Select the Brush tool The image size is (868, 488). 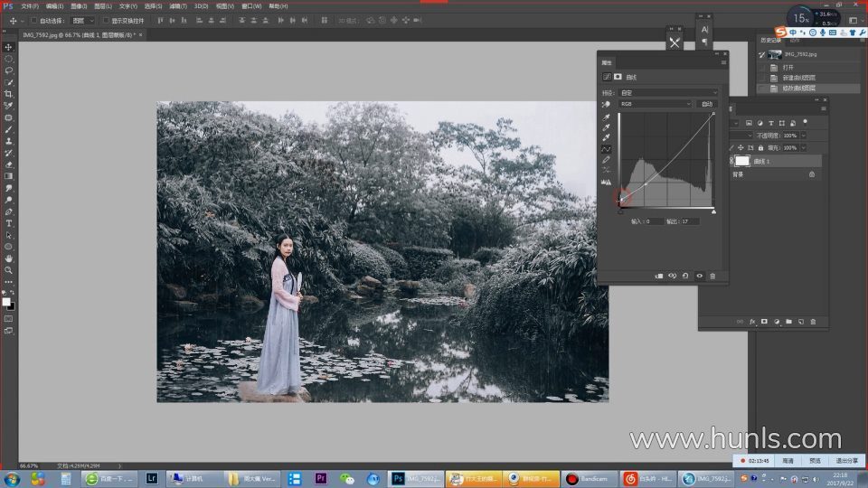(x=8, y=129)
